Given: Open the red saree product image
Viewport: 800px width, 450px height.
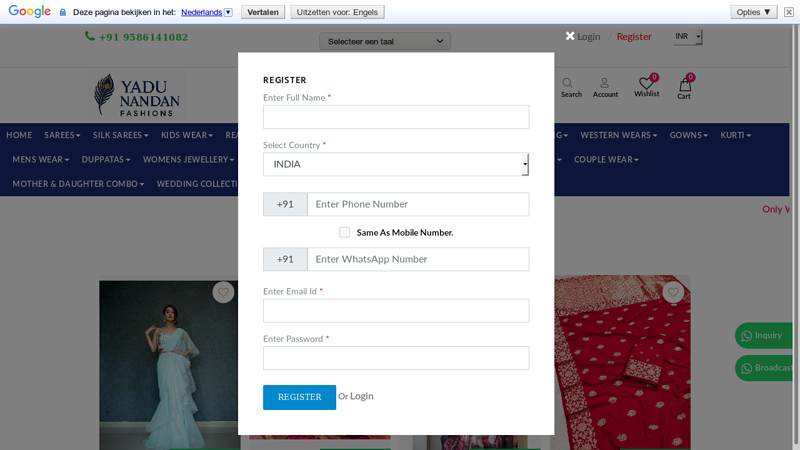Looking at the screenshot, I should (622, 362).
